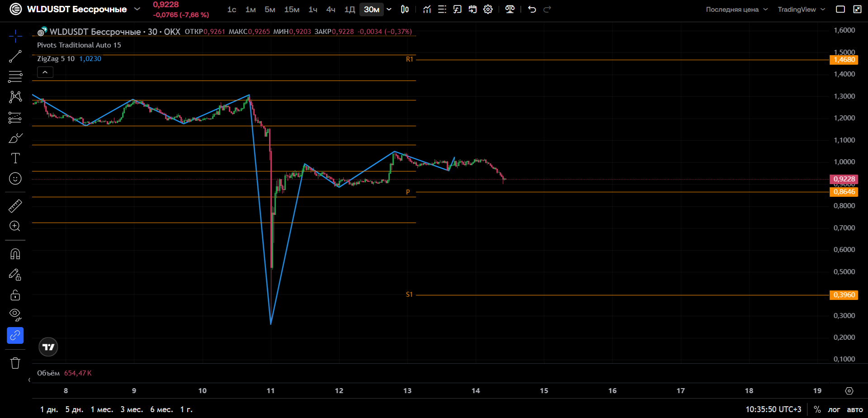
Task: Undo the last chart action
Action: click(532, 9)
